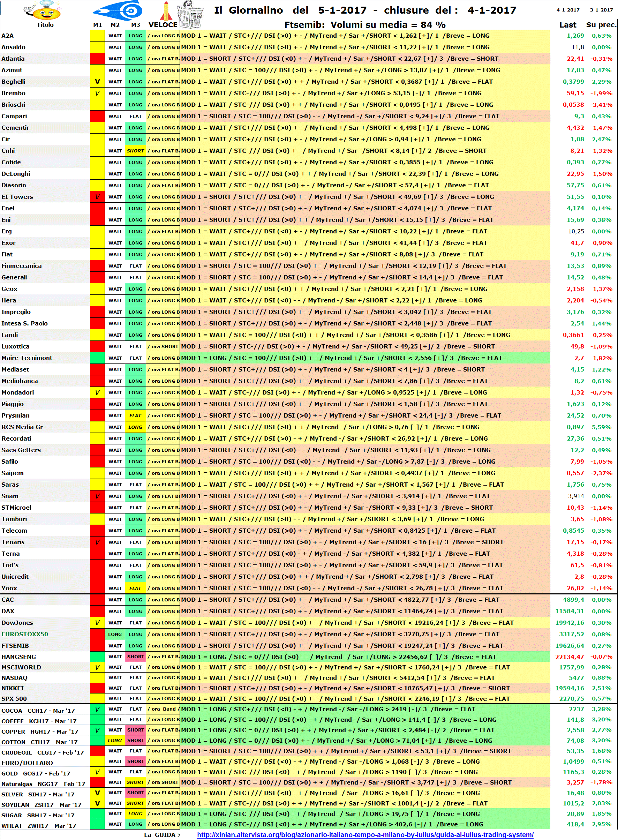The height and width of the screenshot is (840, 618).
Task: Select the WHEAT ZWH17 - Mar '17 row
Action: 39,826
